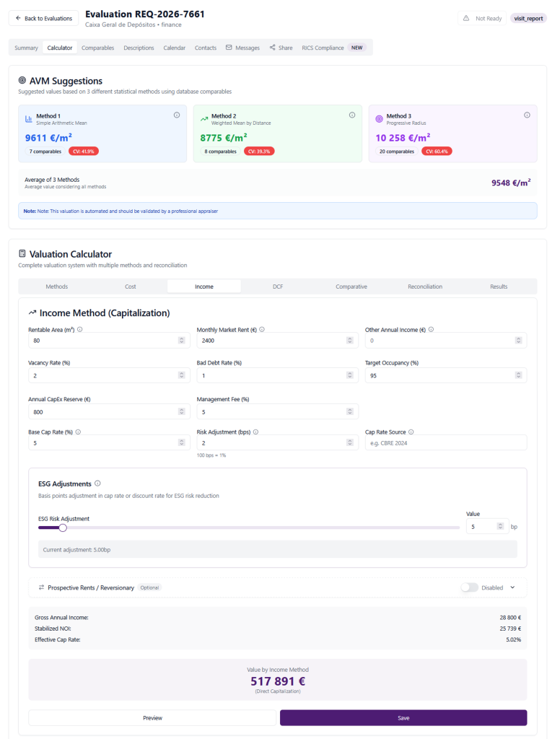Viewport: 560px width, 739px height.
Task: Click the Cap Rate Source input field
Action: [x=446, y=442]
